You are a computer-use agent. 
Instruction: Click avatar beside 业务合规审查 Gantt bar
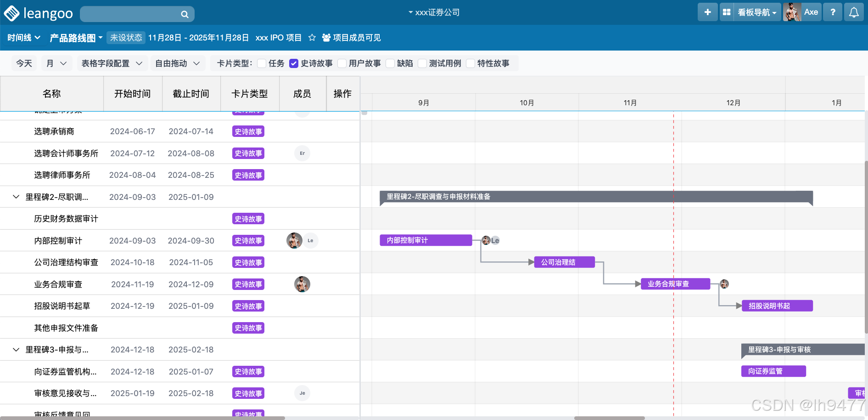[x=724, y=284]
